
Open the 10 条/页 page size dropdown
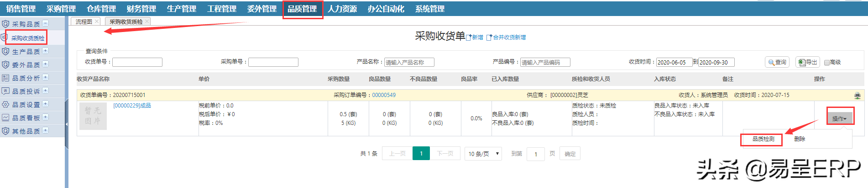click(483, 154)
